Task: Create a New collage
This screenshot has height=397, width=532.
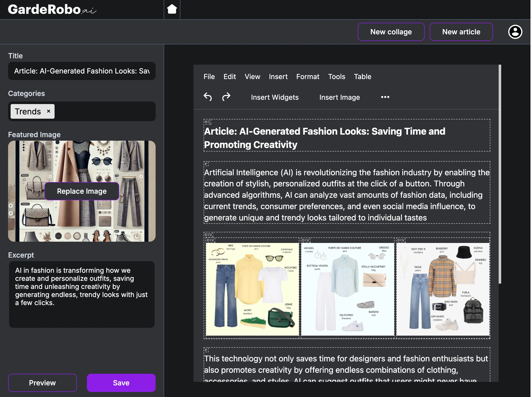Action: pyautogui.click(x=391, y=32)
